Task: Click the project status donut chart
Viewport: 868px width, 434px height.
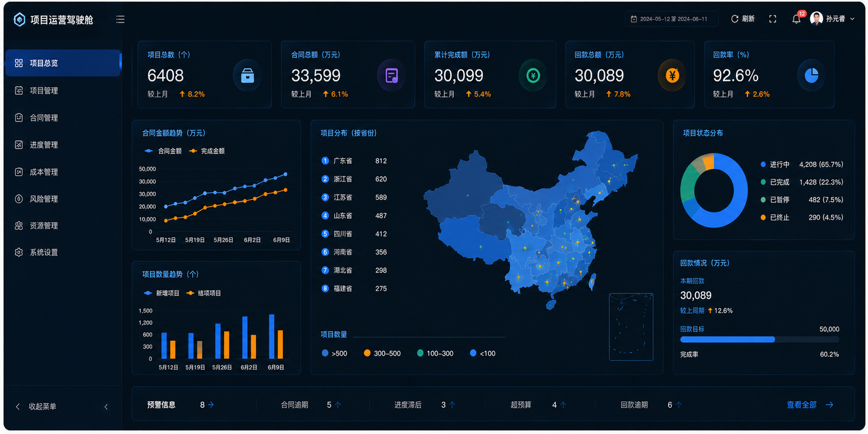Action: coord(714,190)
